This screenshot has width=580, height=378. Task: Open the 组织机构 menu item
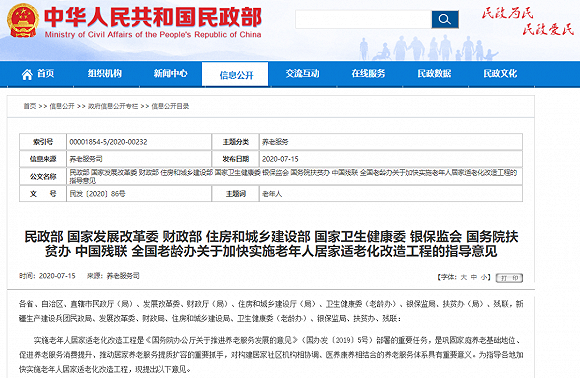click(x=105, y=74)
